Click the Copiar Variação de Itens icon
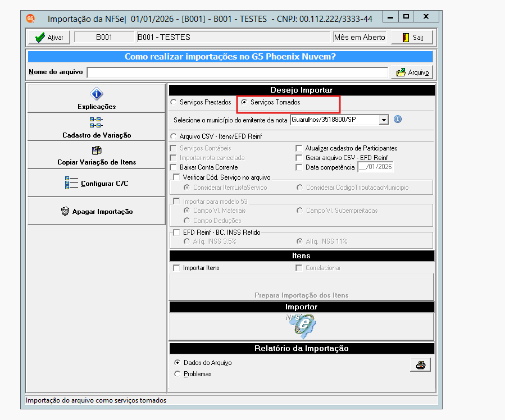The height and width of the screenshot is (420, 505). click(x=97, y=150)
